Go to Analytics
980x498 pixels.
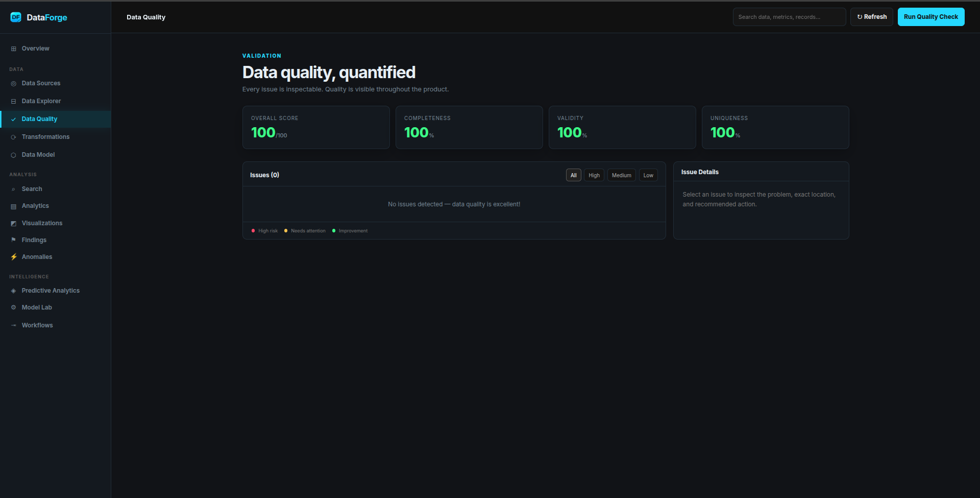56,206
